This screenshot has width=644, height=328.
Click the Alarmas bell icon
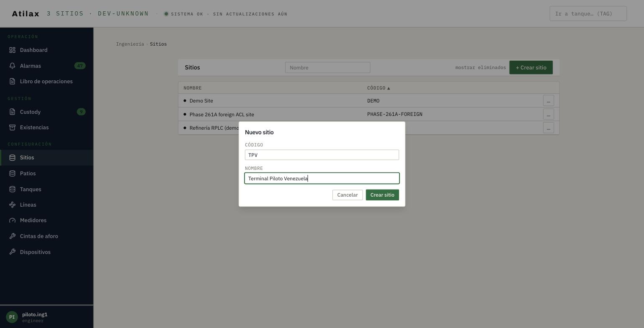pos(13,66)
